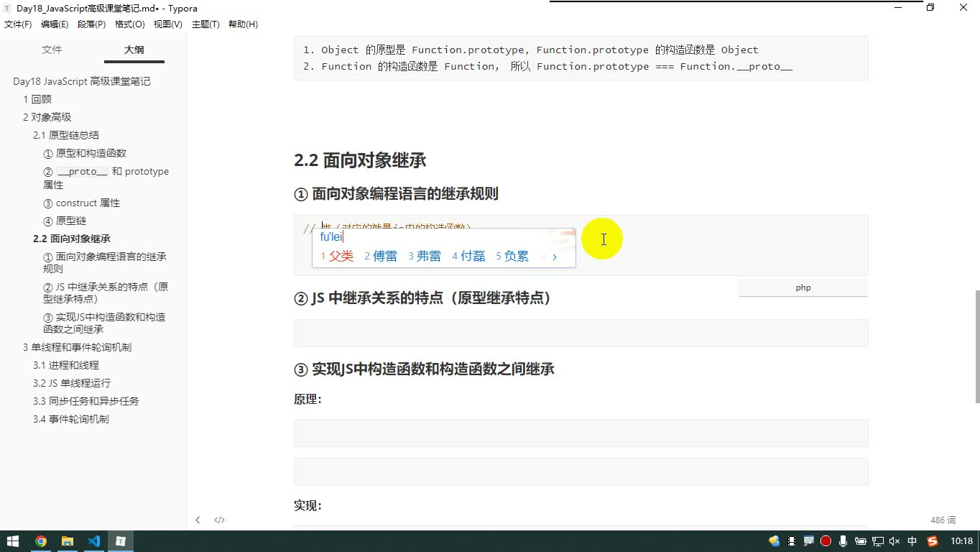The height and width of the screenshot is (552, 980).
Task: Click first empty code block under 原理
Action: coord(581,433)
